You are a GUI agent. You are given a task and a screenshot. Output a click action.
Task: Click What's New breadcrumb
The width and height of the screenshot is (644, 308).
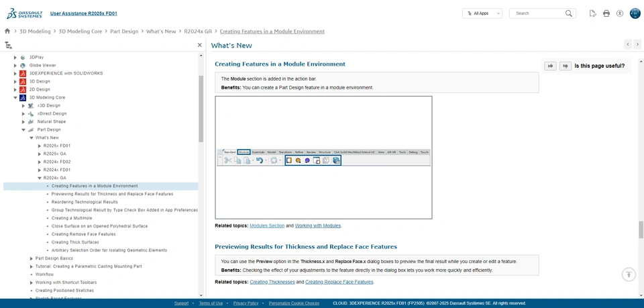[x=161, y=32]
